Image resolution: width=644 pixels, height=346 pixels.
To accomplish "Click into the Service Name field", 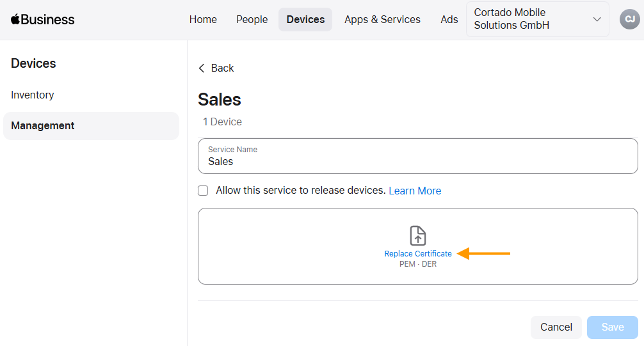I will pos(417,156).
